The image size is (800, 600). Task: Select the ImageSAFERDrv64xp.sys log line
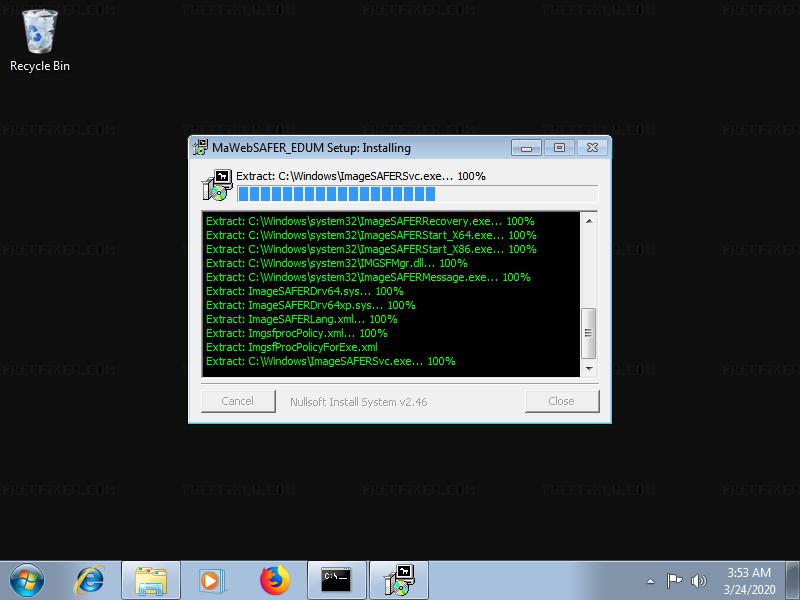pos(310,306)
